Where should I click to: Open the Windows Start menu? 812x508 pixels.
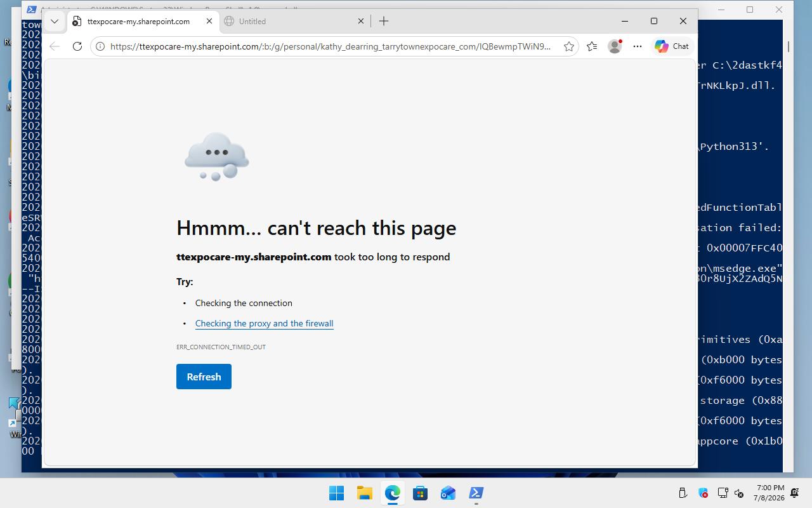point(336,493)
